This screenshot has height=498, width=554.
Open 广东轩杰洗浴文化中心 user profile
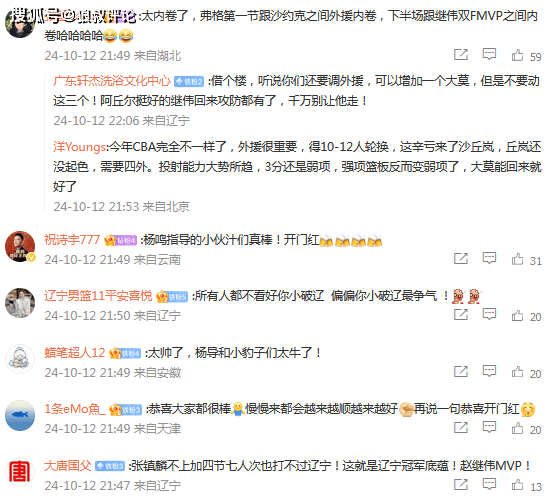(112, 81)
